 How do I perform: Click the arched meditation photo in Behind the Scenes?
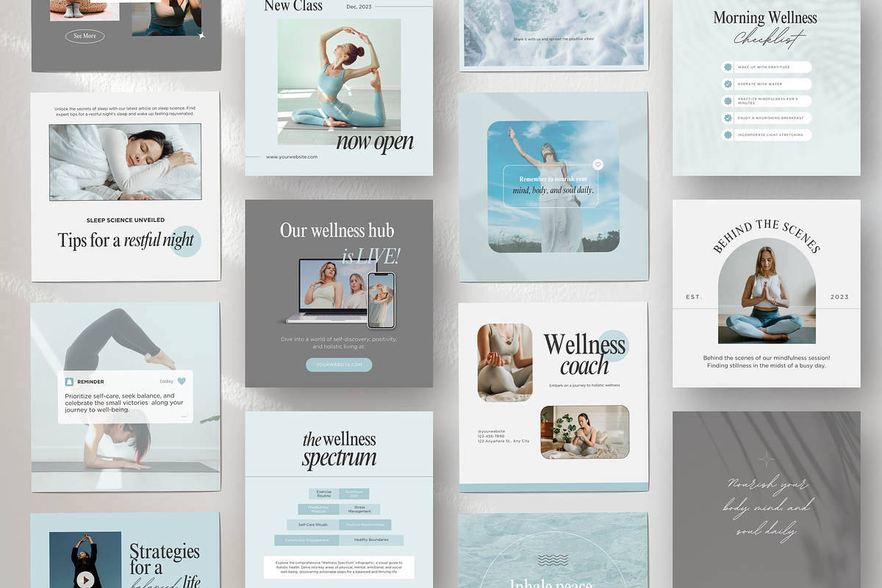tap(767, 291)
